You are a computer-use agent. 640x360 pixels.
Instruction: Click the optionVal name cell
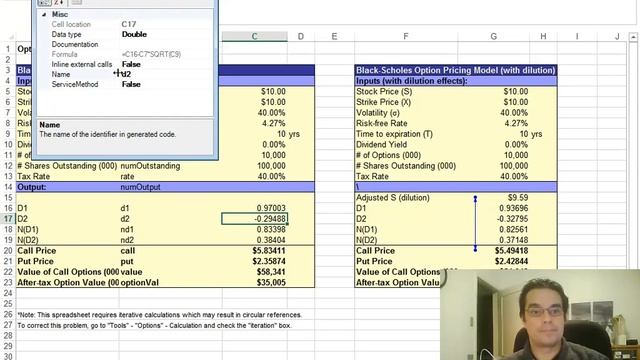(139, 282)
